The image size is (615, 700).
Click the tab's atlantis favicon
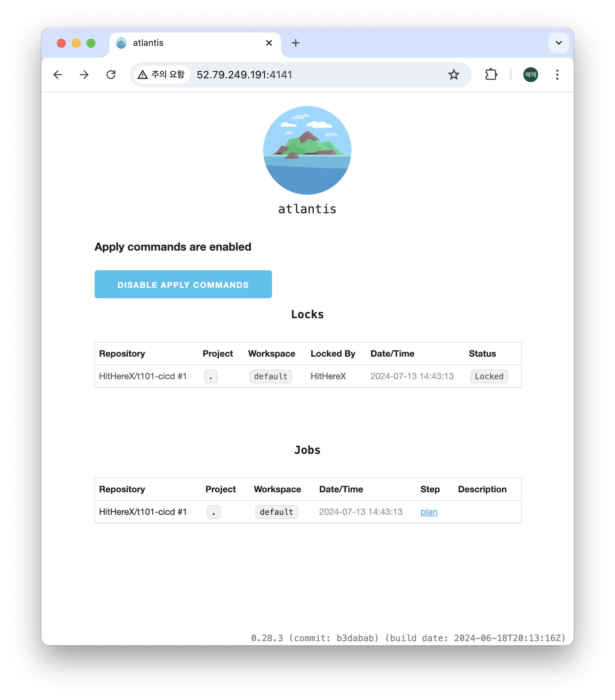pyautogui.click(x=121, y=43)
